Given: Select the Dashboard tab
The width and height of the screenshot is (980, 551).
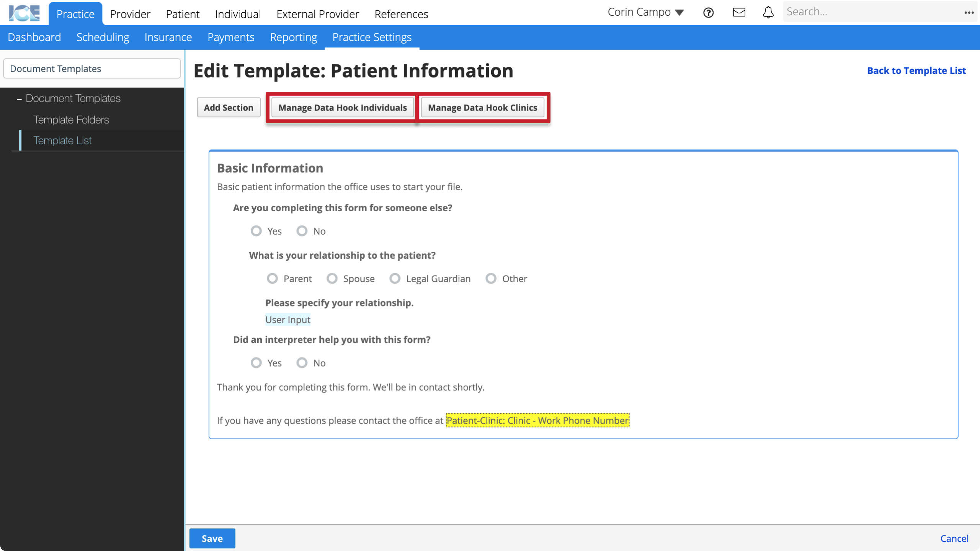Looking at the screenshot, I should coord(34,37).
